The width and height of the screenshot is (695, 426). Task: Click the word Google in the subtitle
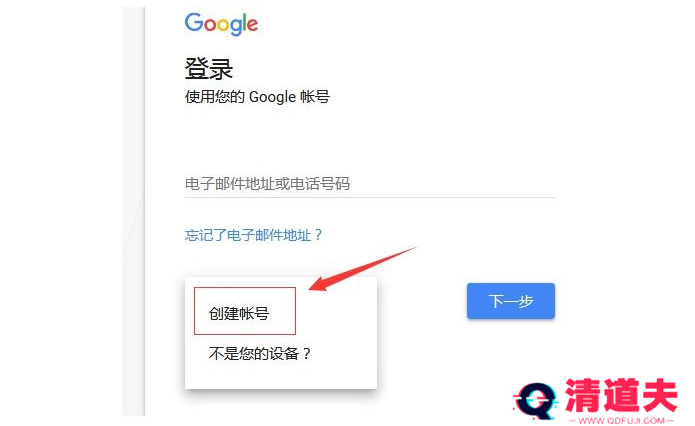tap(272, 97)
